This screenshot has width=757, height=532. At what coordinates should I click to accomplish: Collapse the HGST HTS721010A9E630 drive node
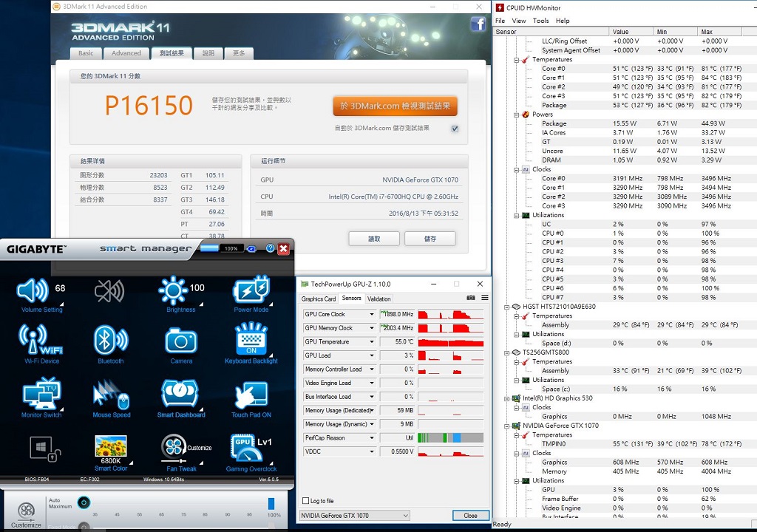point(507,307)
